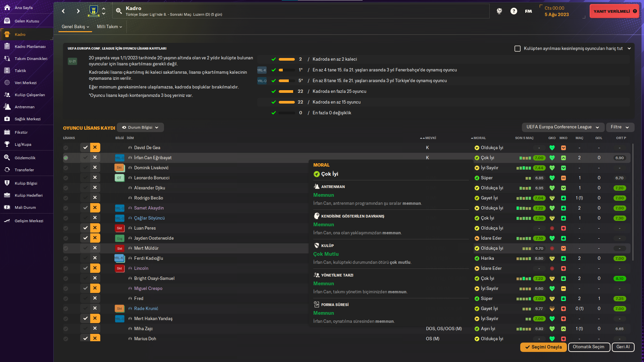This screenshot has width=644, height=362.
Task: Go back with the left arrow
Action: (63, 11)
